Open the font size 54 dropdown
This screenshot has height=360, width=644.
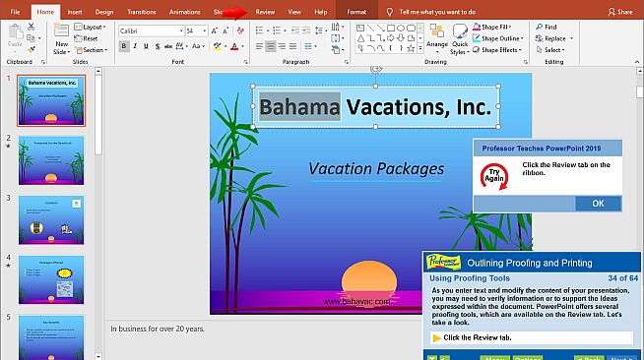(x=205, y=30)
